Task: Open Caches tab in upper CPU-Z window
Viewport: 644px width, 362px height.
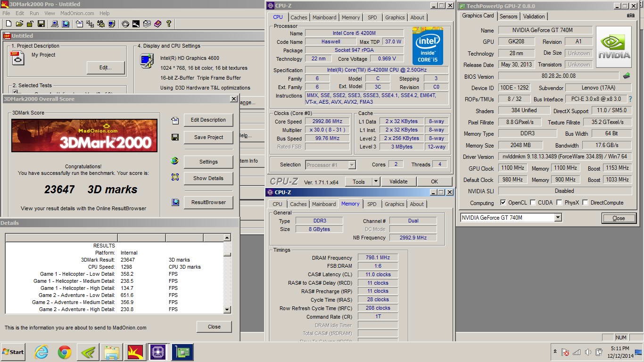Action: point(298,17)
